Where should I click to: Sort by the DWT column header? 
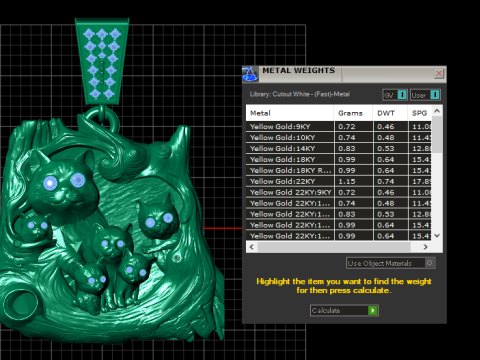point(390,113)
